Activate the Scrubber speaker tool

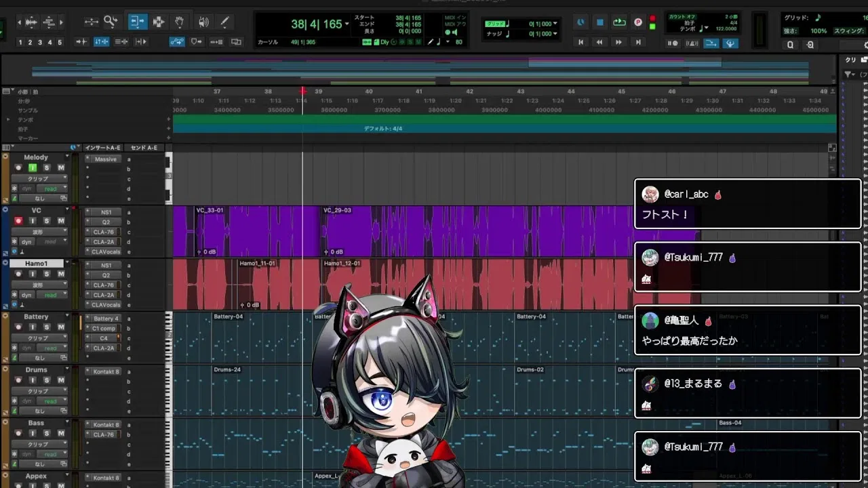[x=203, y=22]
